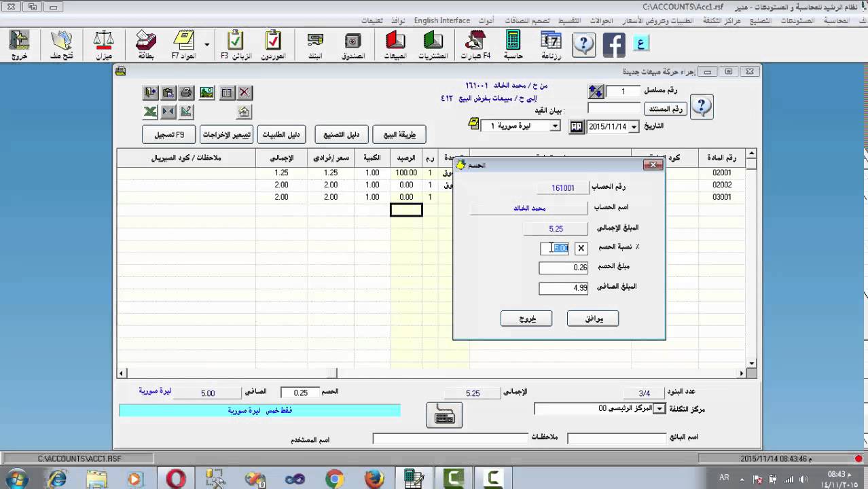Click the columns layout icon in sales form

coord(226,92)
